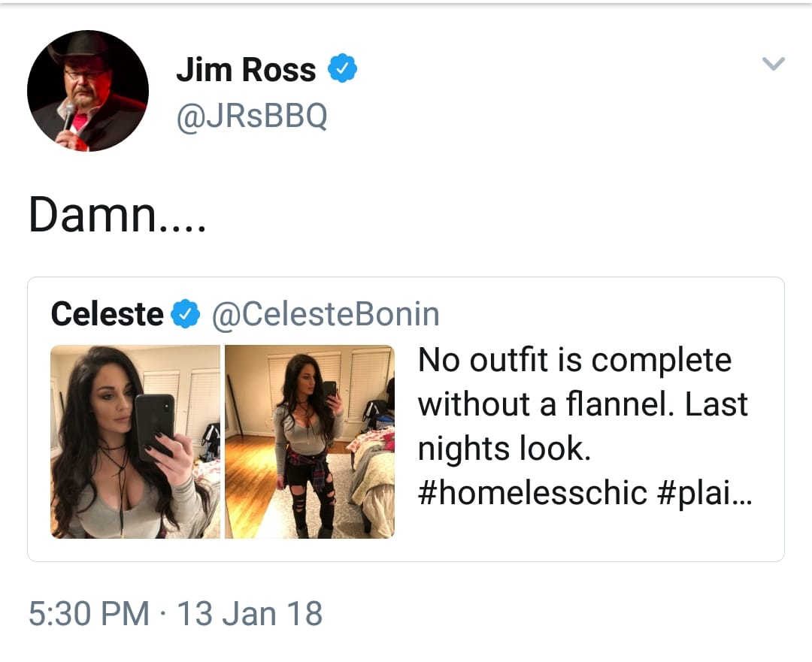Open the @JRsBBQ handle
This screenshot has height=662, width=812.
252,116
